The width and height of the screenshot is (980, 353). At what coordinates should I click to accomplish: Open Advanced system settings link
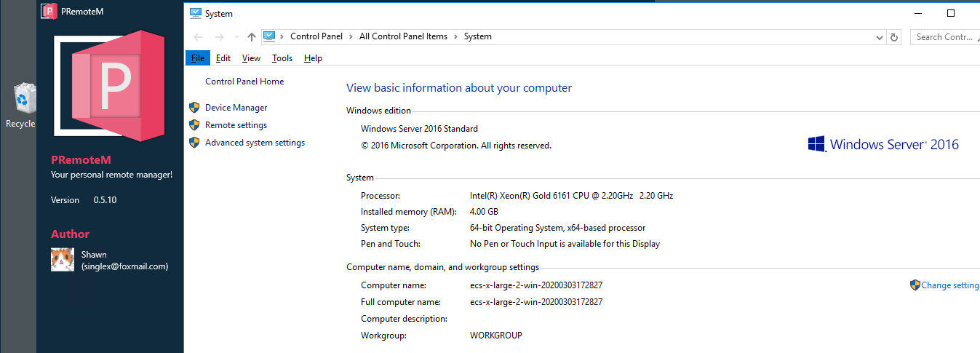pyautogui.click(x=255, y=143)
